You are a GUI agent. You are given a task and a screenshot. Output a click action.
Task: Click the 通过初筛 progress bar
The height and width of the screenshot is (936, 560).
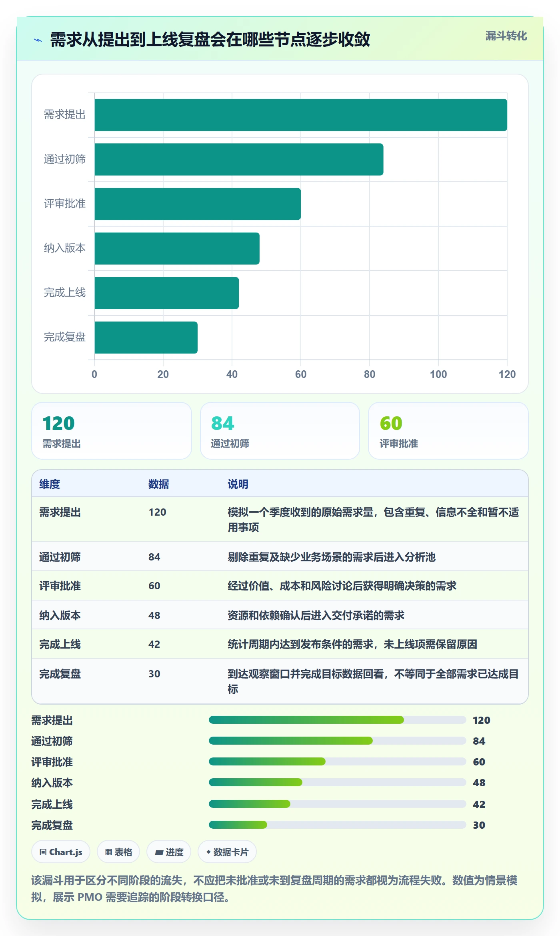pos(338,741)
